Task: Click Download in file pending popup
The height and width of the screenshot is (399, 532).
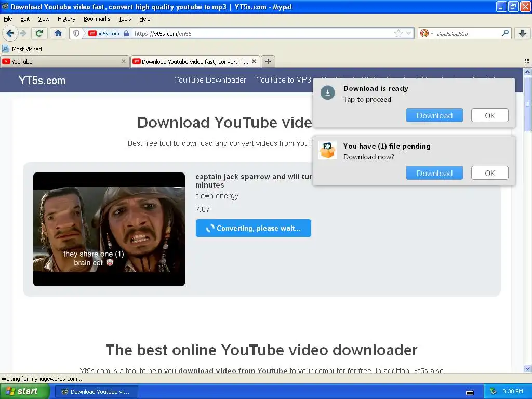Action: [x=434, y=173]
